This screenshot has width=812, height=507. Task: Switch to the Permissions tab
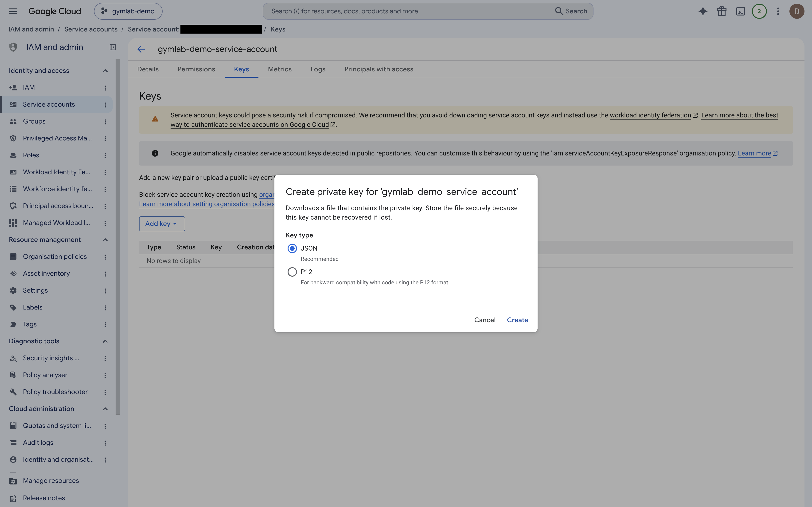tap(196, 69)
